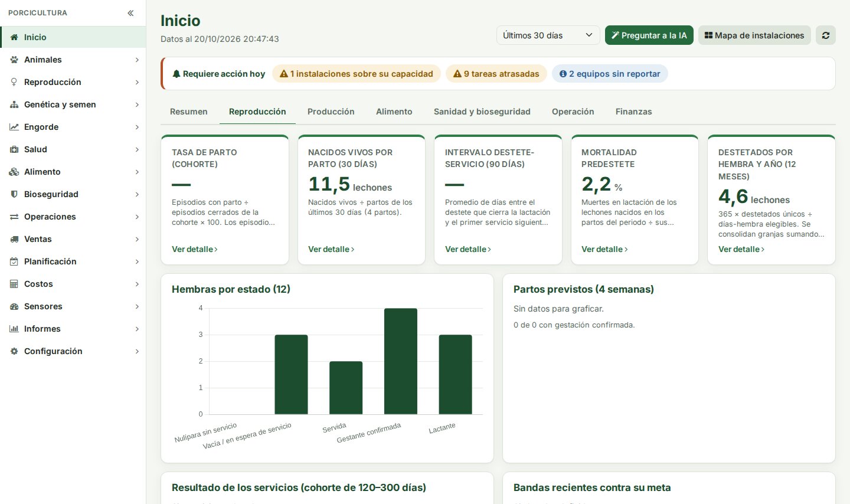This screenshot has width=850, height=504.
Task: Expand the Ventas menu chevron
Action: coord(137,239)
